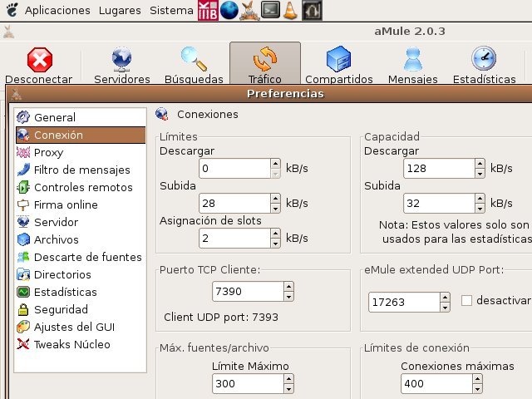
Task: Open Búsquedas magnifier icon
Action: point(194,59)
